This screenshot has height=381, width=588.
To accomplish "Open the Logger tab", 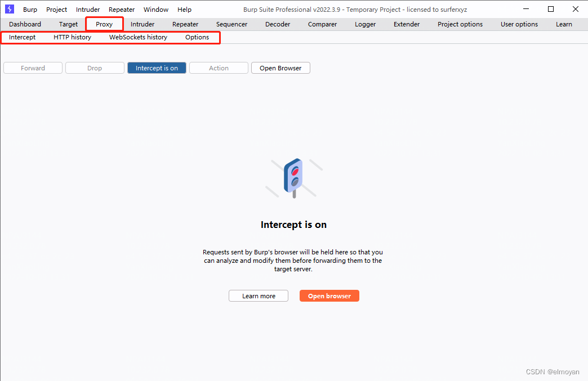I will (x=366, y=24).
